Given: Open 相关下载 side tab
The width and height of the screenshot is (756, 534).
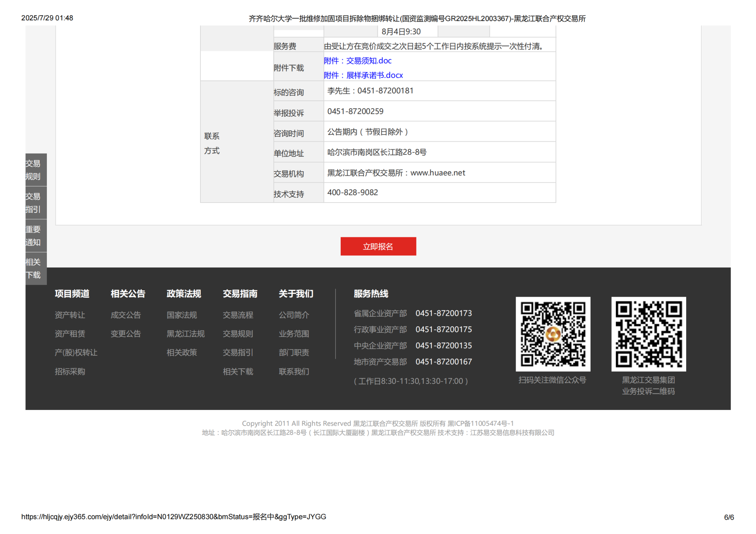Looking at the screenshot, I should coord(36,268).
